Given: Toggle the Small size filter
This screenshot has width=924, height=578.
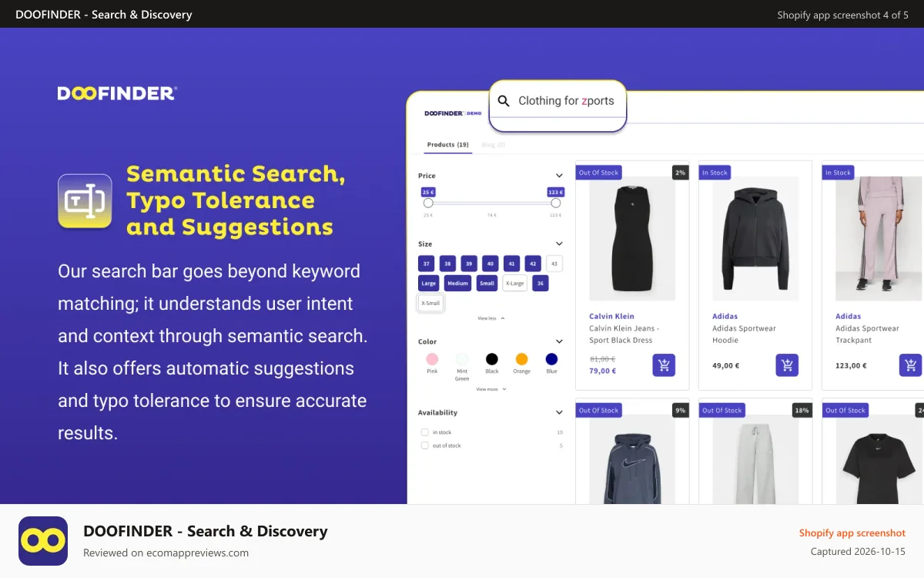Looking at the screenshot, I should [x=487, y=283].
